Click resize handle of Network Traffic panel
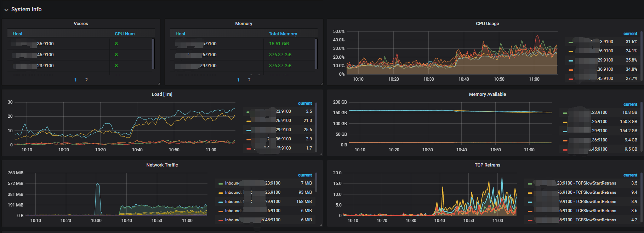Image resolution: width=644 pixels, height=233 pixels. tap(321, 225)
